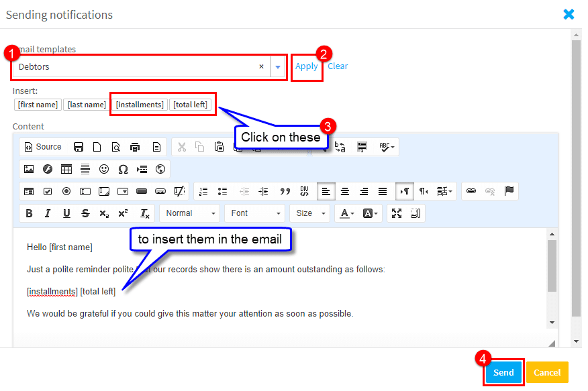Screen dimensions: 588x391
Task: Click the Source view button
Action: coord(42,147)
